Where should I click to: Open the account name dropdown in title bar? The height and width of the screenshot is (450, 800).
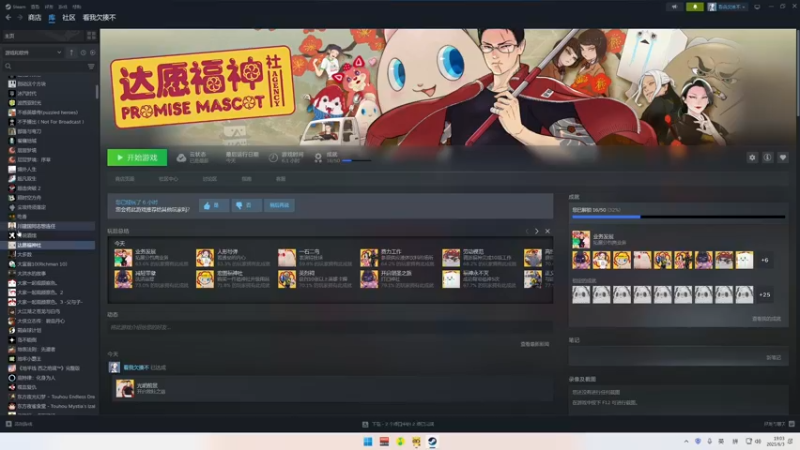tap(729, 7)
